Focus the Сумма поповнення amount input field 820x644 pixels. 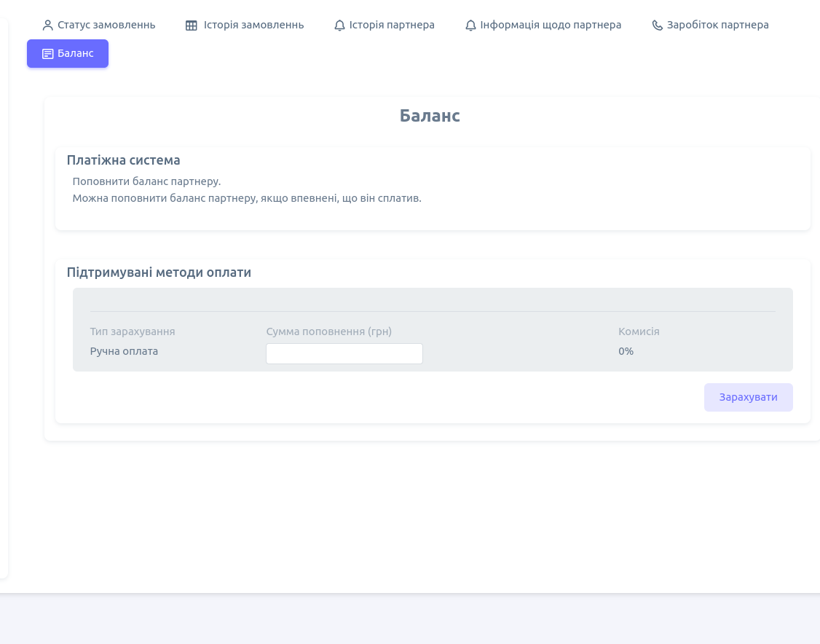pyautogui.click(x=344, y=354)
